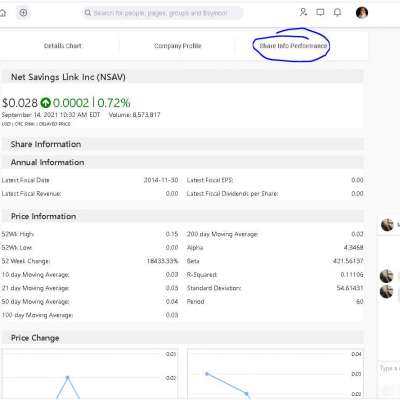Collapse the Price Change section header

pos(183,338)
